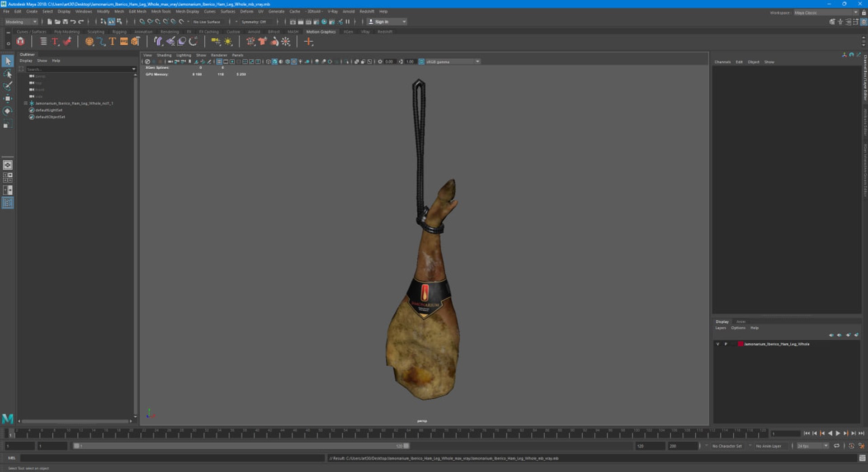Toggle Auto Keyframe button
This screenshot has width=868, height=472.
(851, 446)
